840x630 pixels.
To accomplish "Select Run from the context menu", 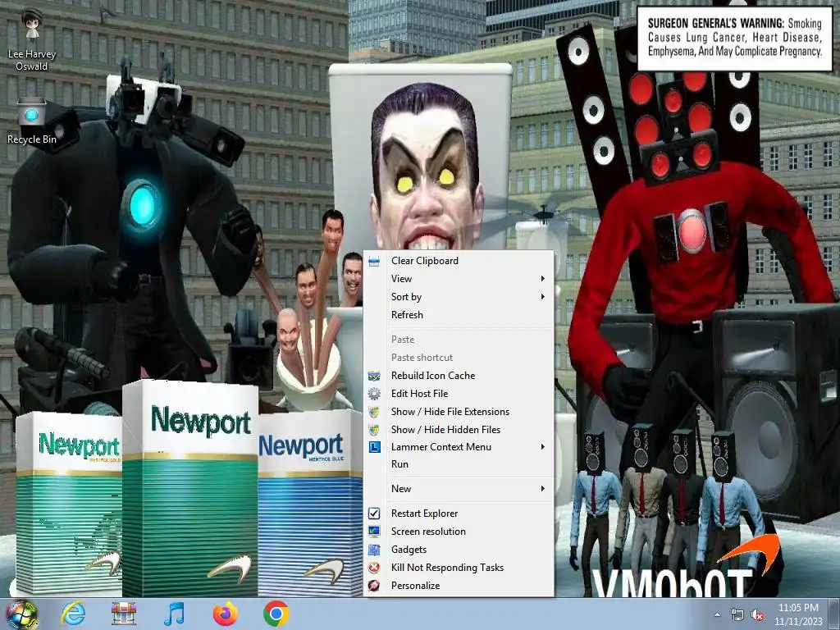I will [x=459, y=464].
